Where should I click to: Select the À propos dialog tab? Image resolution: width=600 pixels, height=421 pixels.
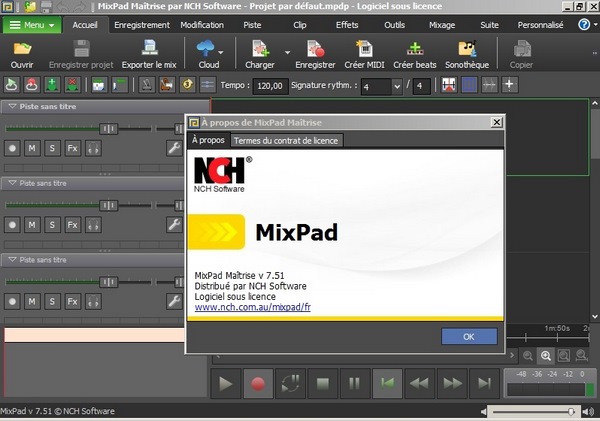pyautogui.click(x=208, y=140)
